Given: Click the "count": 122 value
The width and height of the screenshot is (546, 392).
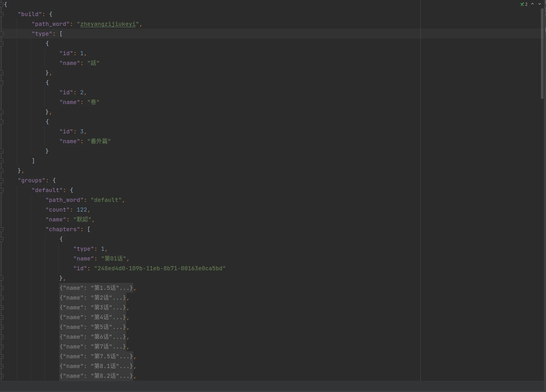Looking at the screenshot, I should pos(82,210).
